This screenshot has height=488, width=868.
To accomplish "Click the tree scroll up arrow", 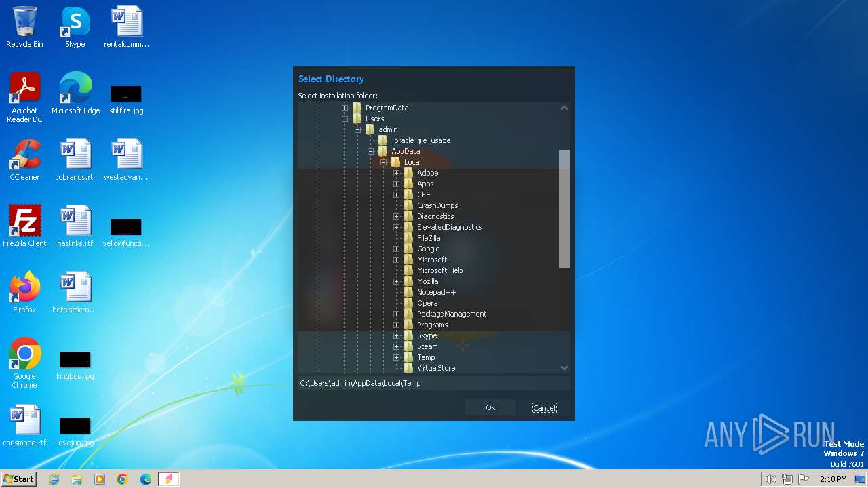I will point(564,108).
